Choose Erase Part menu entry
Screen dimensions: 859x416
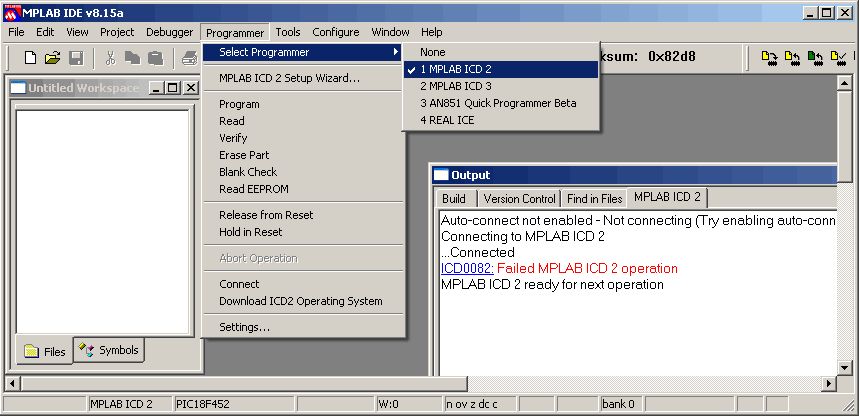pos(303,155)
